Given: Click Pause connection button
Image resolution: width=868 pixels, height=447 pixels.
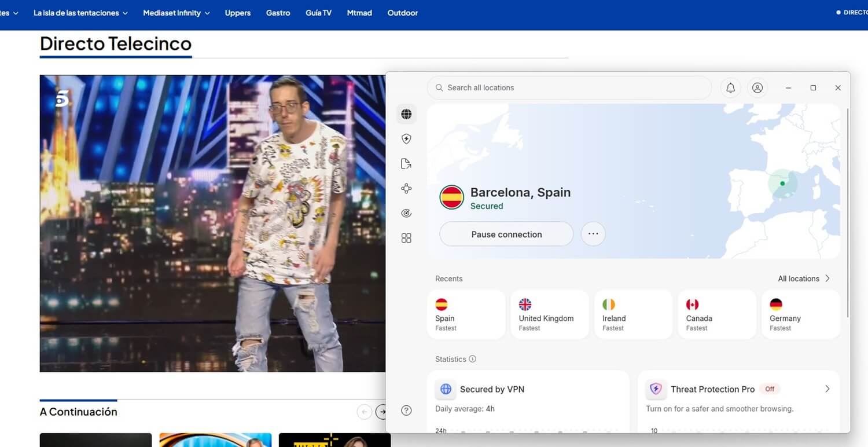Looking at the screenshot, I should pos(506,234).
